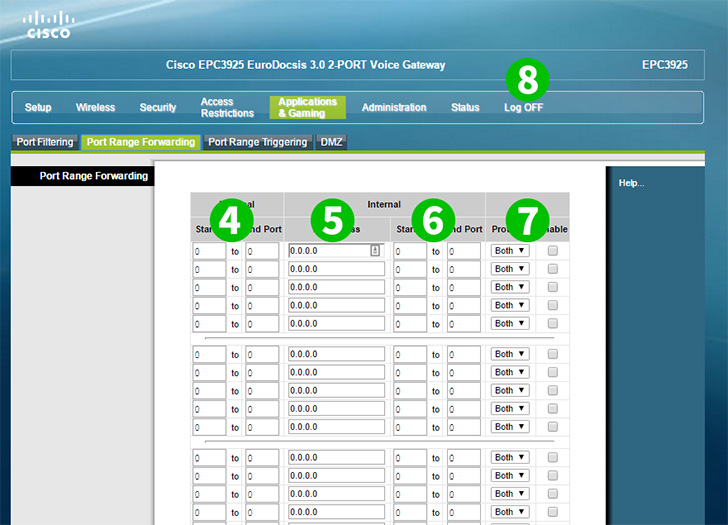The width and height of the screenshot is (728, 525).
Task: Open Protocol dropdown, first row, third group
Action: pyautogui.click(x=510, y=458)
